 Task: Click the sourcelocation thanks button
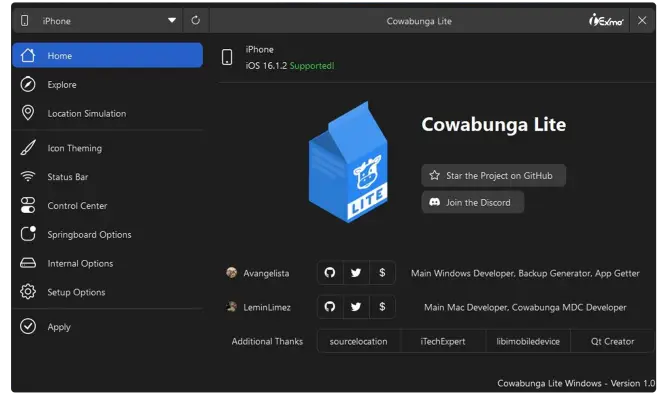359,341
